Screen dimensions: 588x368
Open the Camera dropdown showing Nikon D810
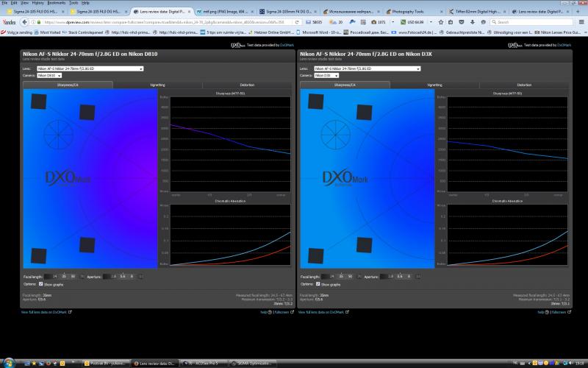tap(49, 76)
